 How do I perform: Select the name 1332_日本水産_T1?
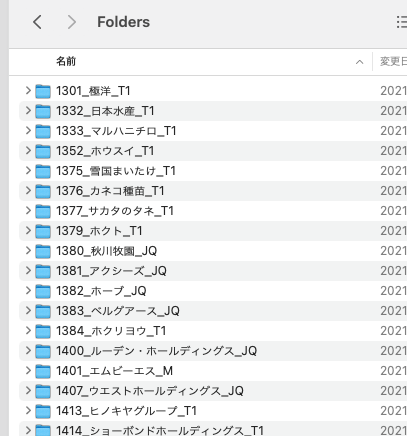tap(105, 111)
